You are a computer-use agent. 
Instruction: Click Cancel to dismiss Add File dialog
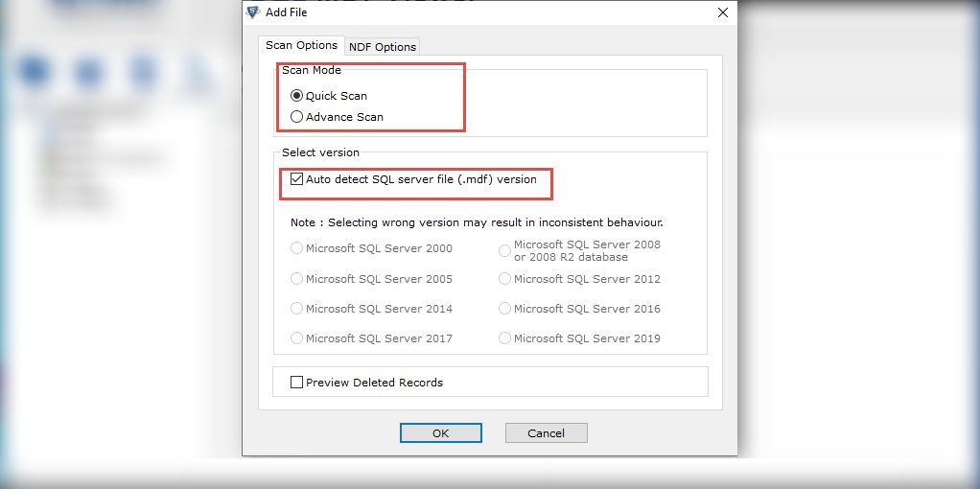(547, 433)
